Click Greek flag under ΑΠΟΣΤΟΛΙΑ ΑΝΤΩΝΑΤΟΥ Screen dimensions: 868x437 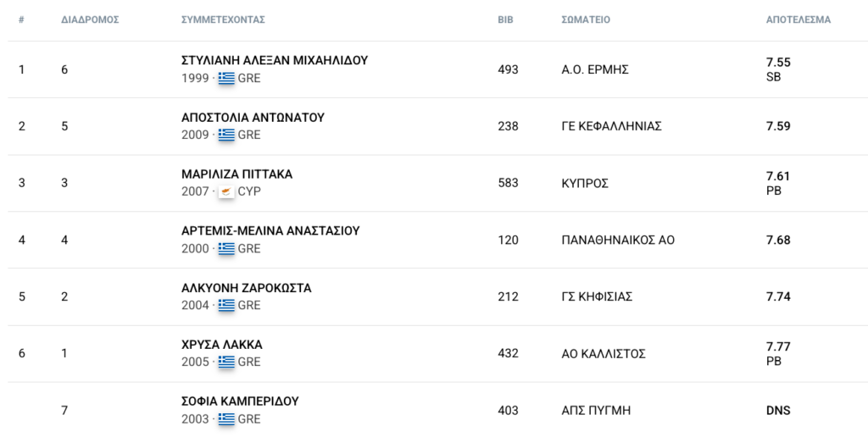point(226,135)
